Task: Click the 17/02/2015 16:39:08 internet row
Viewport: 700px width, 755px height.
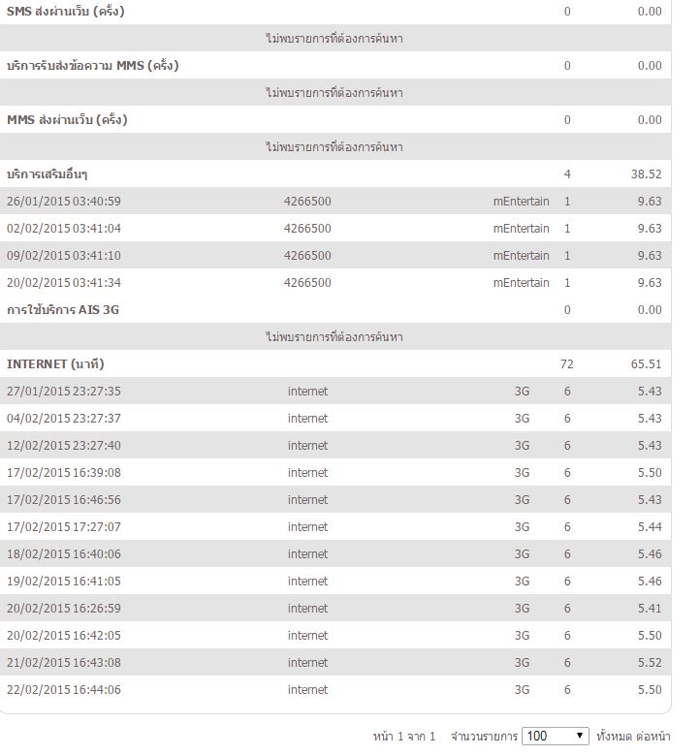Action: 335,472
